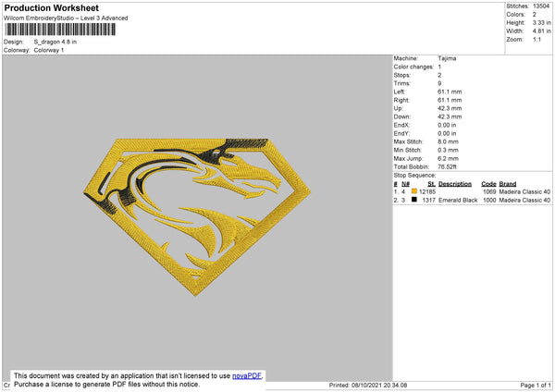Click the Production Worksheet title
This screenshot has width=555, height=392.
point(51,7)
